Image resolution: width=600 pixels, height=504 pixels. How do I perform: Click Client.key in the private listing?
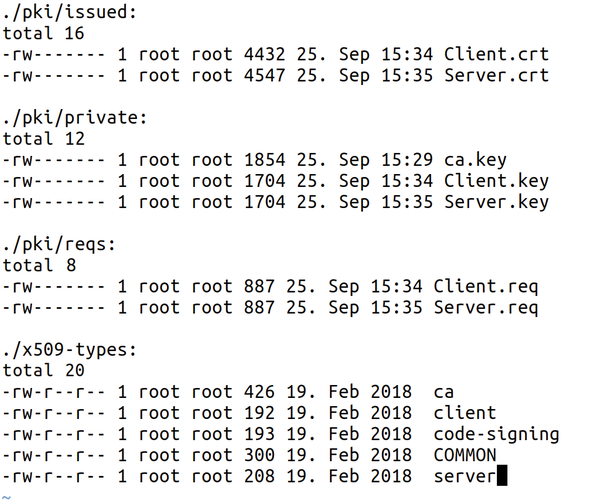496,181
